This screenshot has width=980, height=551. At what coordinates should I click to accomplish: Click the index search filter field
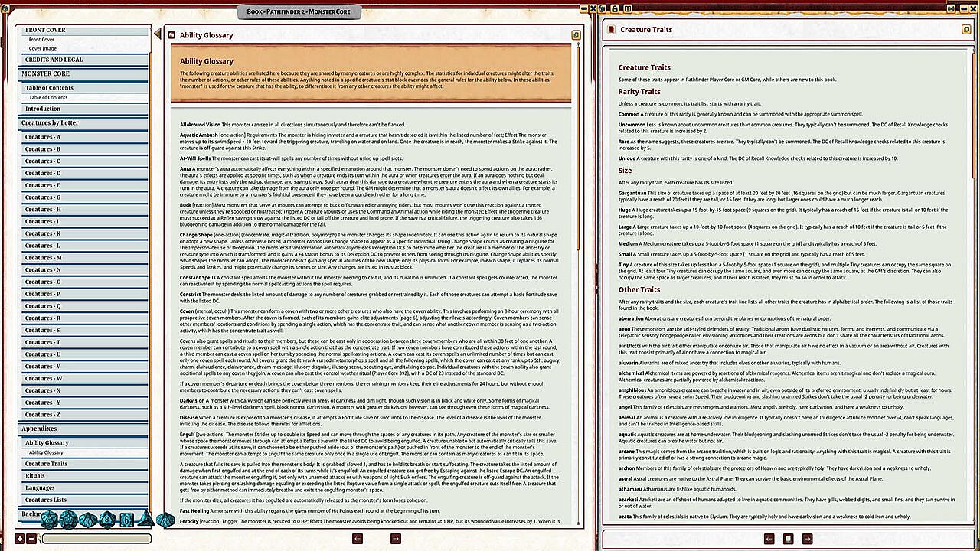(96, 539)
